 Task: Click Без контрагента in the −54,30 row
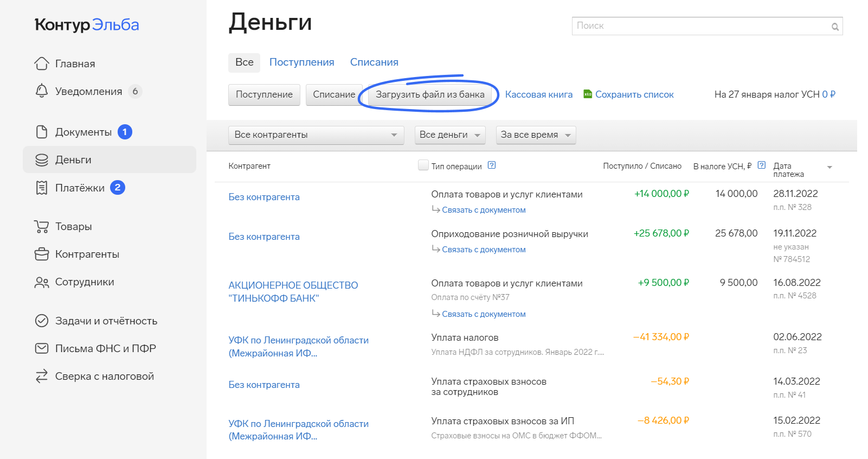(x=264, y=385)
